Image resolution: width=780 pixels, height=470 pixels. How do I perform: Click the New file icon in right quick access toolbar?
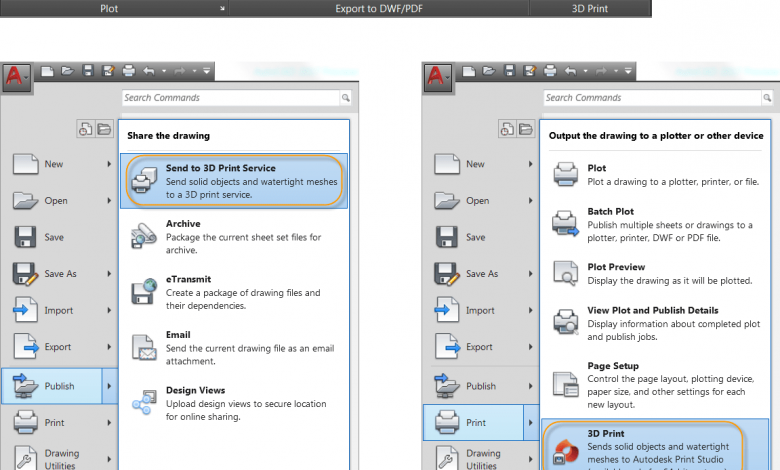pos(469,71)
